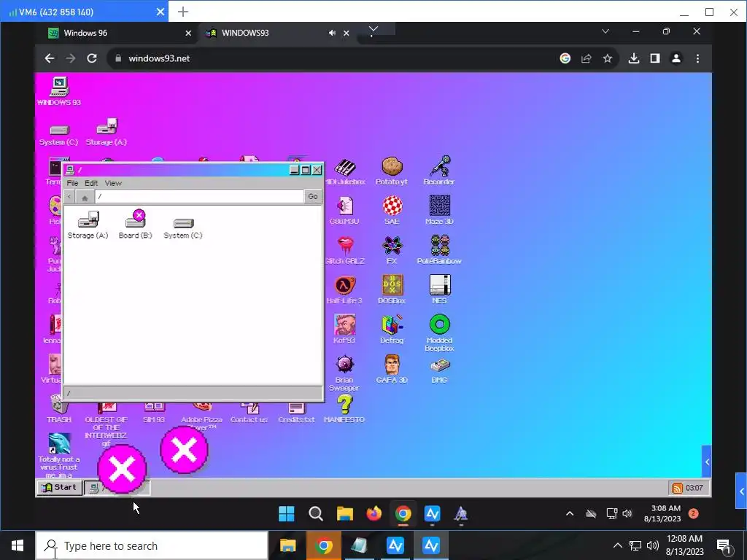Open Firefox in the inner taskbar
747x560 pixels.
tap(374, 514)
